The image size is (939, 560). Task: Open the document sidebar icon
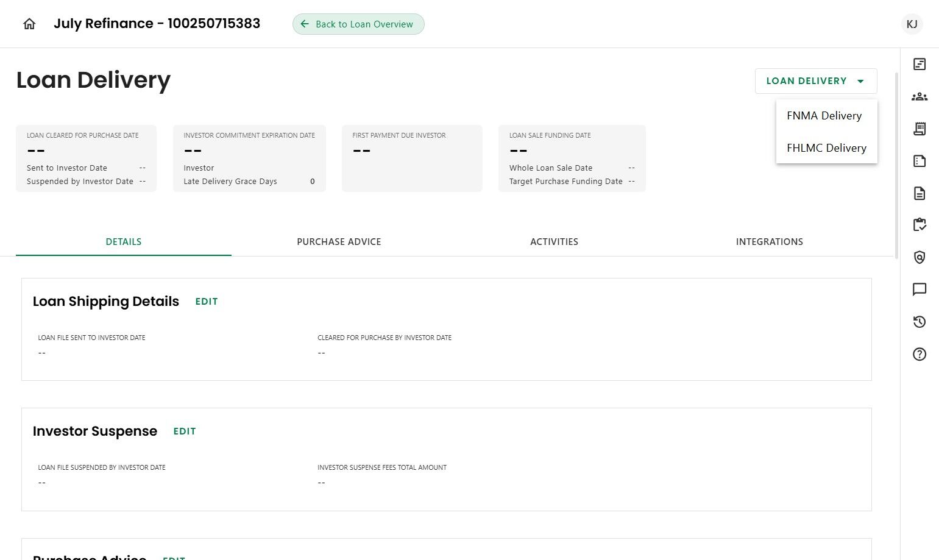pos(919,193)
